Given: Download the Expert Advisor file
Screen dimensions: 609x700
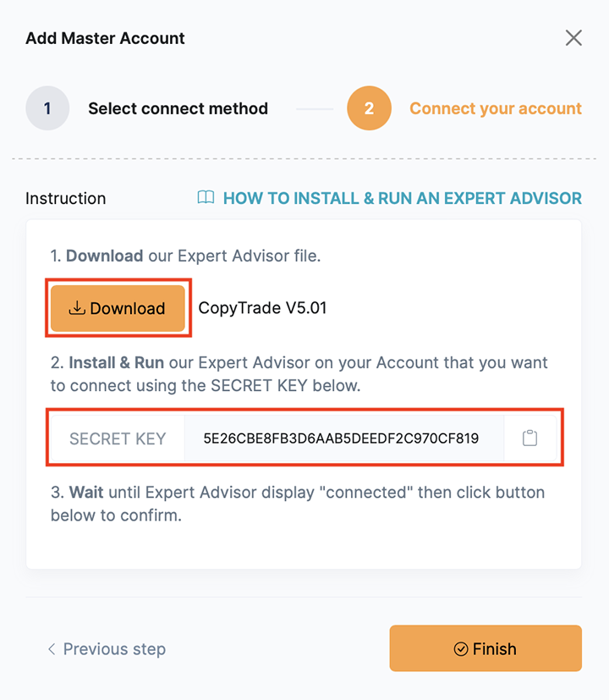Looking at the screenshot, I should (x=118, y=308).
